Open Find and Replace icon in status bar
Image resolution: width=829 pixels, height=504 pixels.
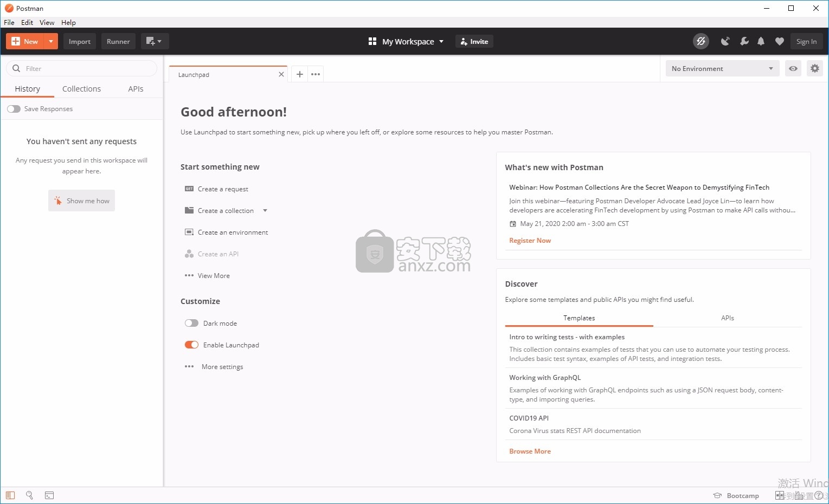(x=30, y=495)
